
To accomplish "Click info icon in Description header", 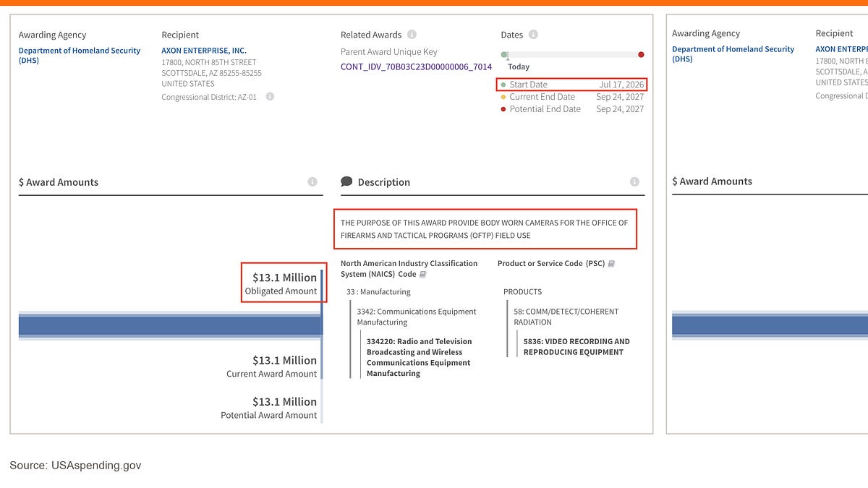I will (634, 182).
